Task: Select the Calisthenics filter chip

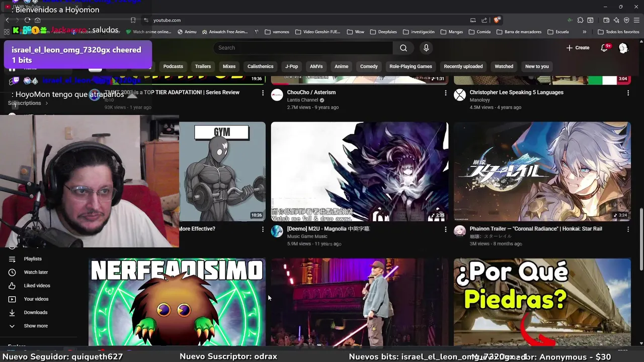Action: 260,66
